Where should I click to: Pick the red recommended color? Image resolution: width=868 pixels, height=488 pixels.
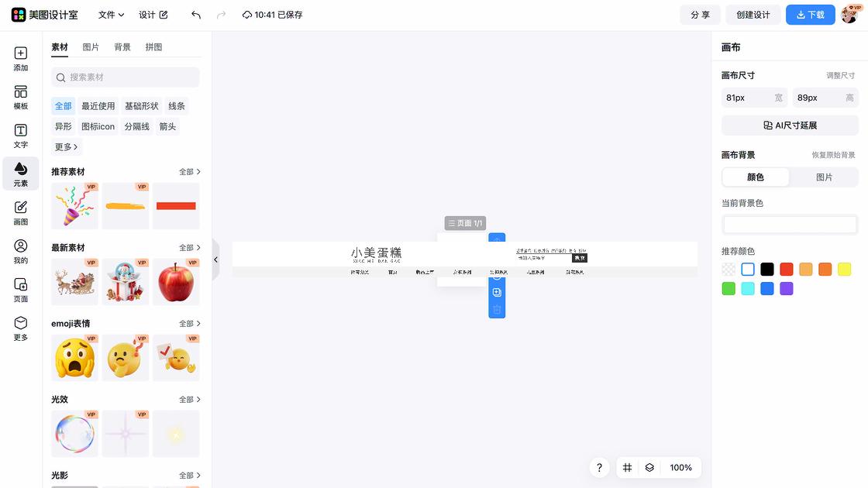tap(786, 270)
